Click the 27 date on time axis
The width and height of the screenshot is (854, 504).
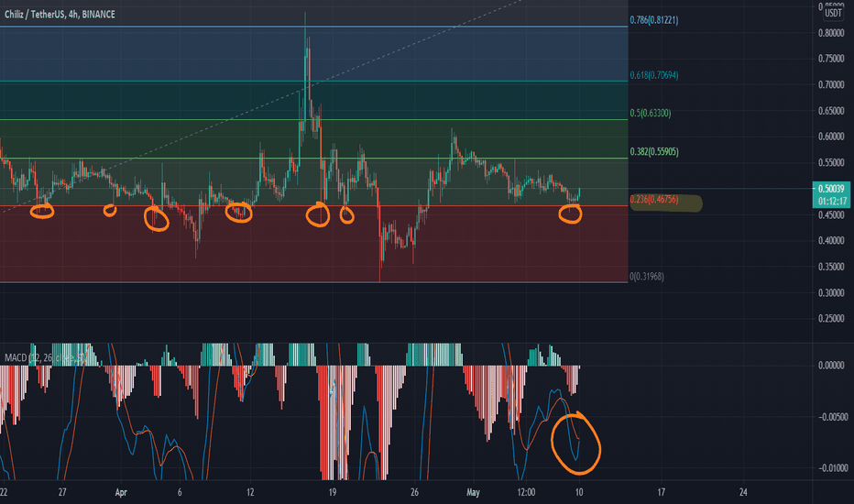(62, 493)
